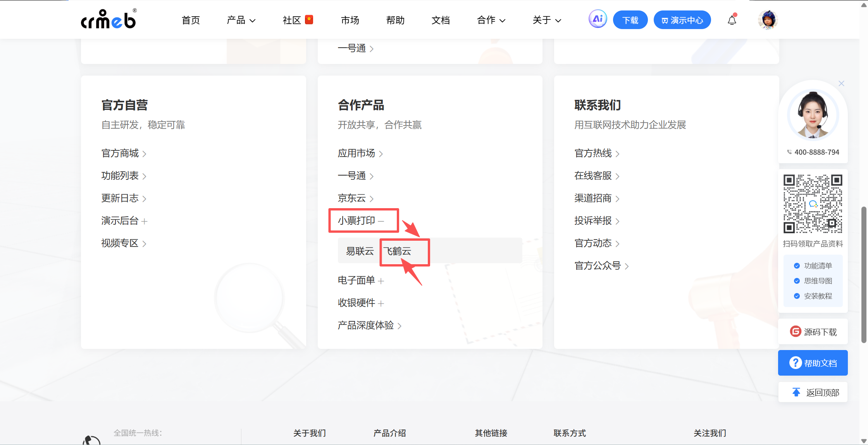Click the blue 下载 button
Image resolution: width=868 pixels, height=445 pixels.
(x=630, y=20)
